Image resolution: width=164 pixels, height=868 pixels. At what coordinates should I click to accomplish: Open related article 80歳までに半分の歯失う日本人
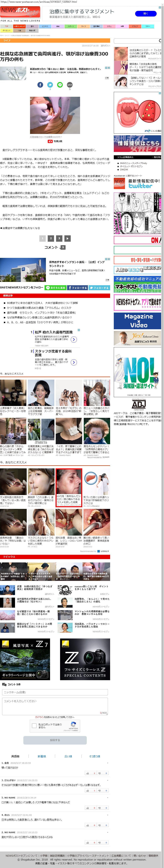pos(42,303)
